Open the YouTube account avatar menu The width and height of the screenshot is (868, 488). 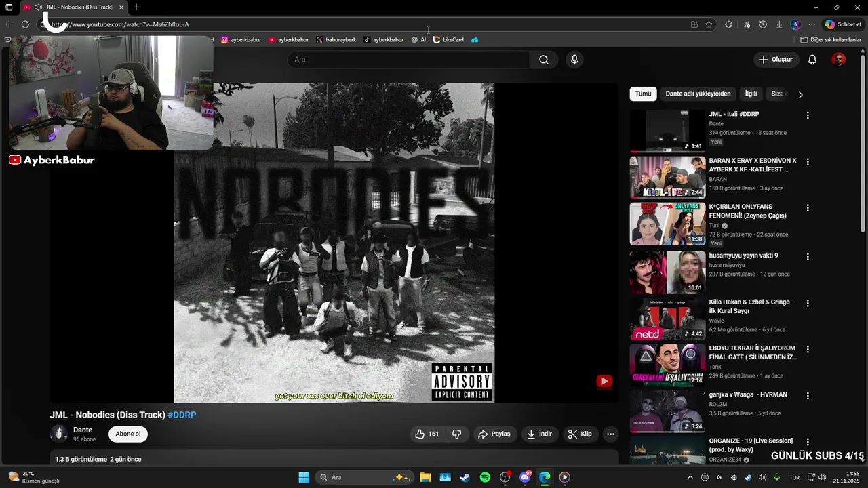point(839,60)
